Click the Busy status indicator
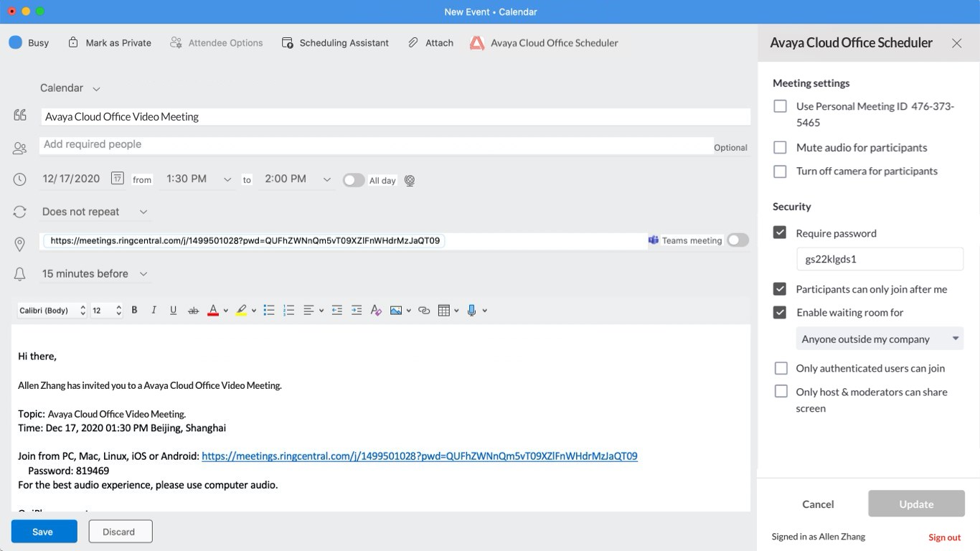 (29, 43)
